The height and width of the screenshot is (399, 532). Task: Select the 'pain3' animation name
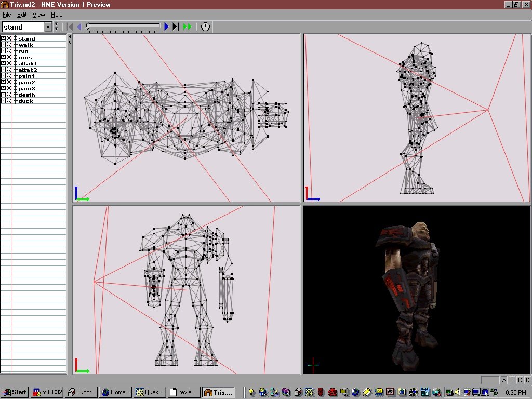[26, 88]
